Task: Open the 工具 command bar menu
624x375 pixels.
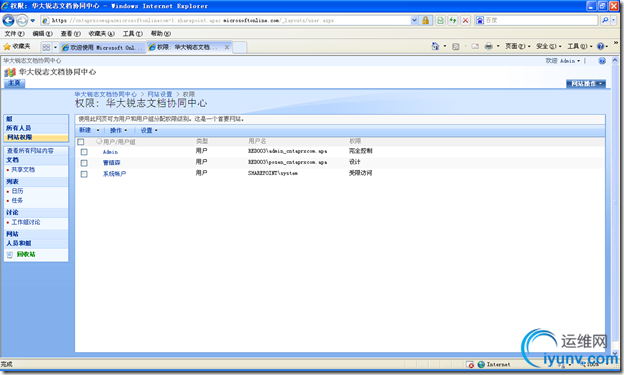Action: click(x=579, y=47)
